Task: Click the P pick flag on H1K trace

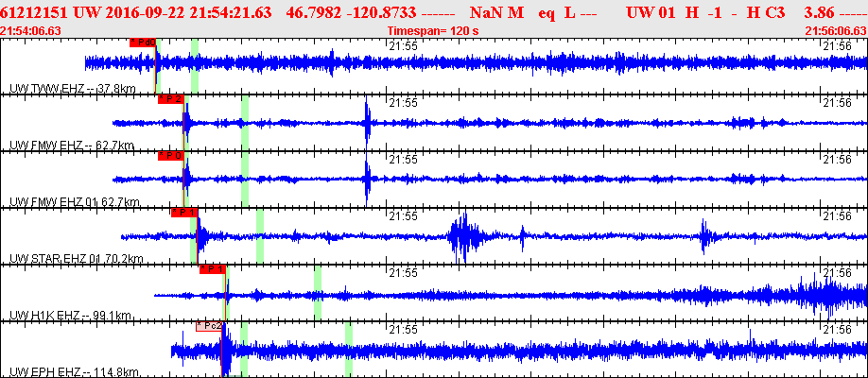Action: point(213,269)
